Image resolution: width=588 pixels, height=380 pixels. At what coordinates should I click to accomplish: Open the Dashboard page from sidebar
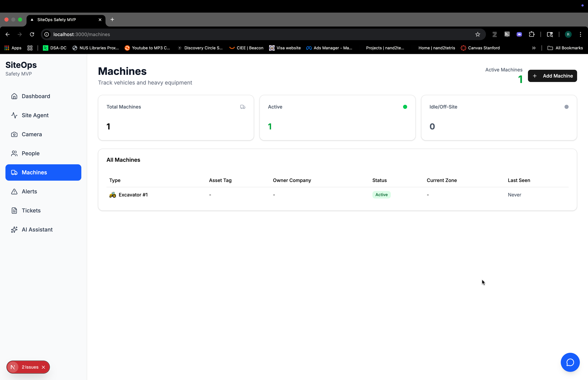tap(36, 96)
